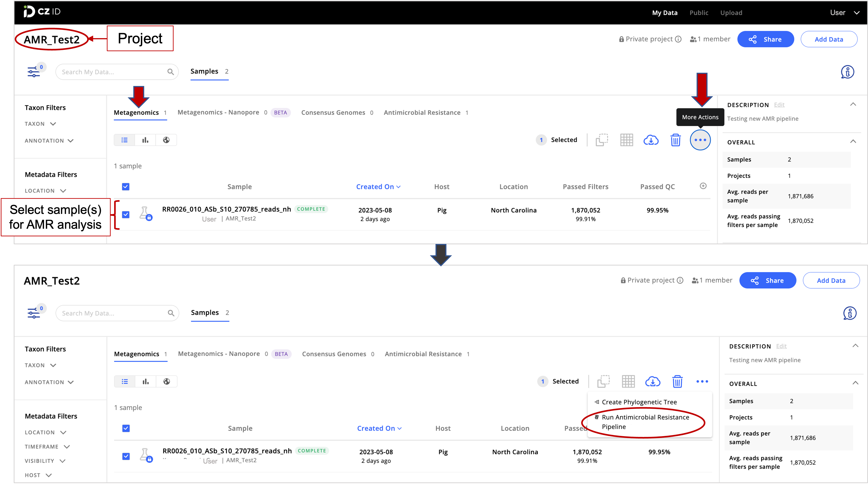Toggle the sample row checkbox in lower table
The image size is (868, 484).
[x=126, y=456]
